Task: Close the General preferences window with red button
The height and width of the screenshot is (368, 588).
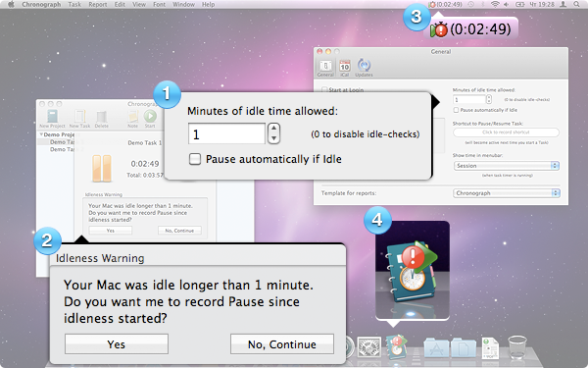Action: coord(319,51)
